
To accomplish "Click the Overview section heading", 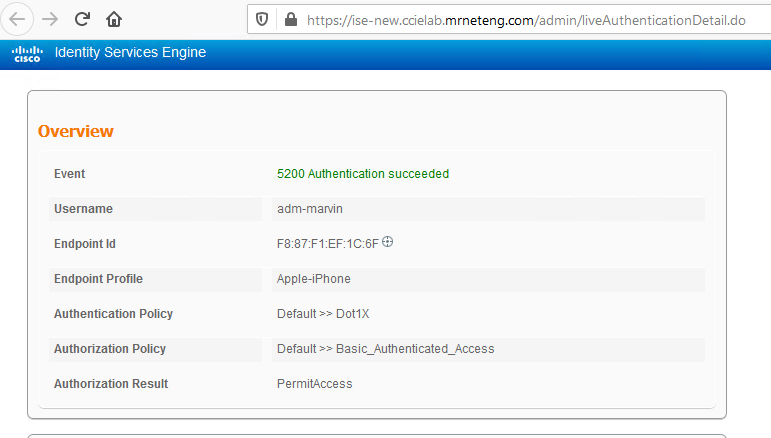I will point(76,131).
